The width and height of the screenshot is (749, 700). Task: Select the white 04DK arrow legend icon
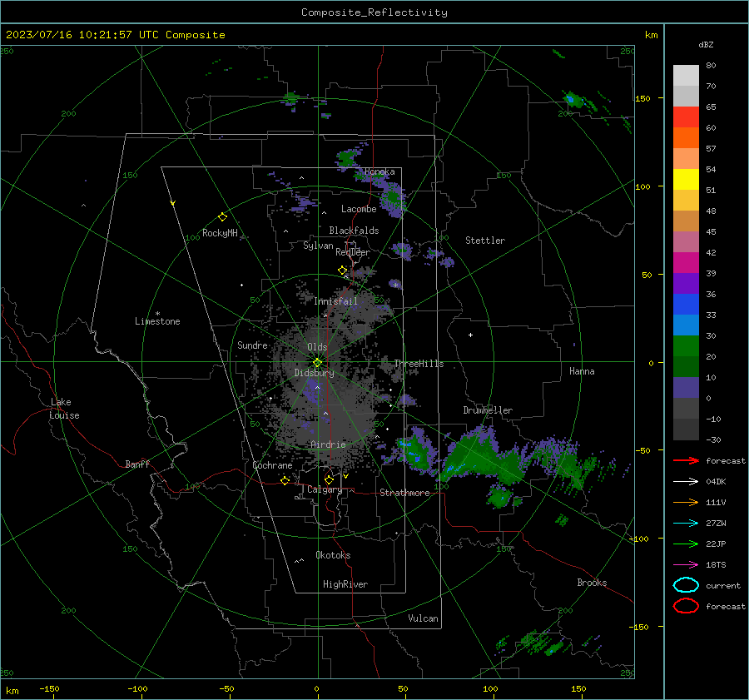(x=686, y=482)
